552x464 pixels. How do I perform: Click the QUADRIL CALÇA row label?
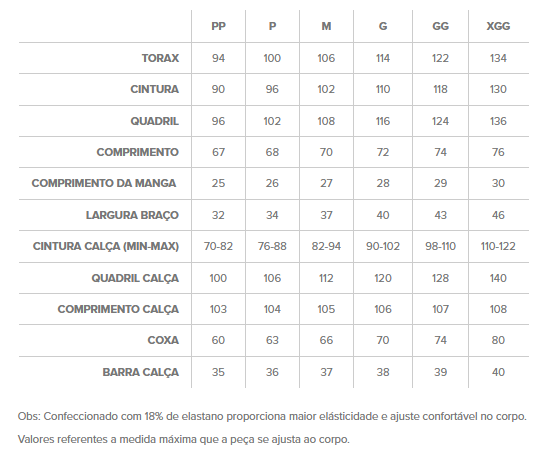click(135, 278)
